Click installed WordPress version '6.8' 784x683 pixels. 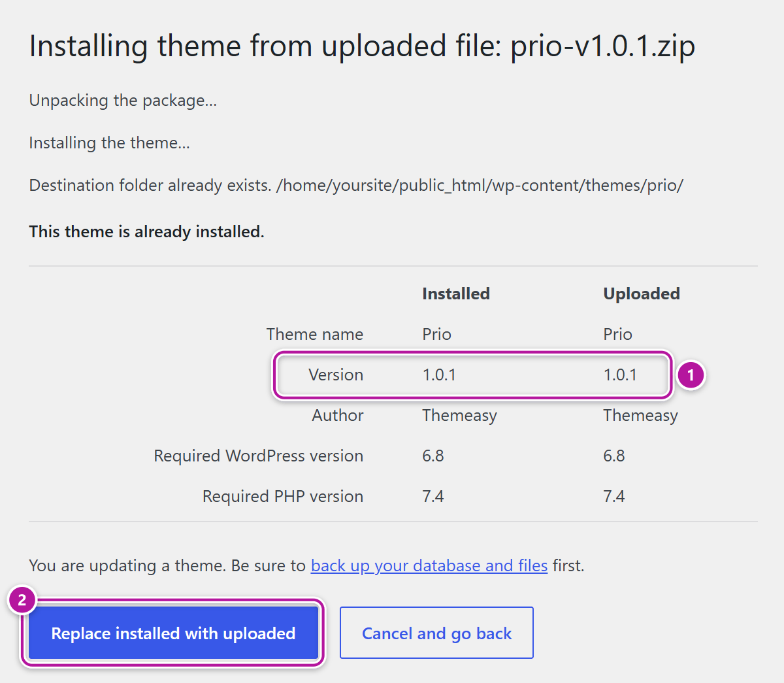[x=433, y=456]
